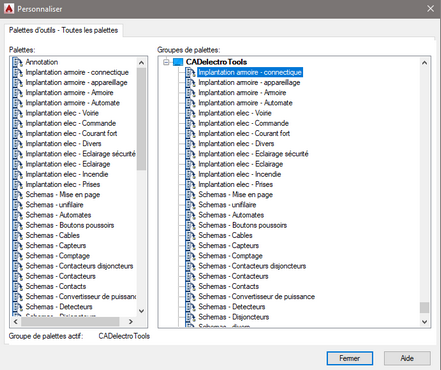441x370 pixels.
Task: Select Schemas - unifilaire in groups tree
Action: pos(228,205)
